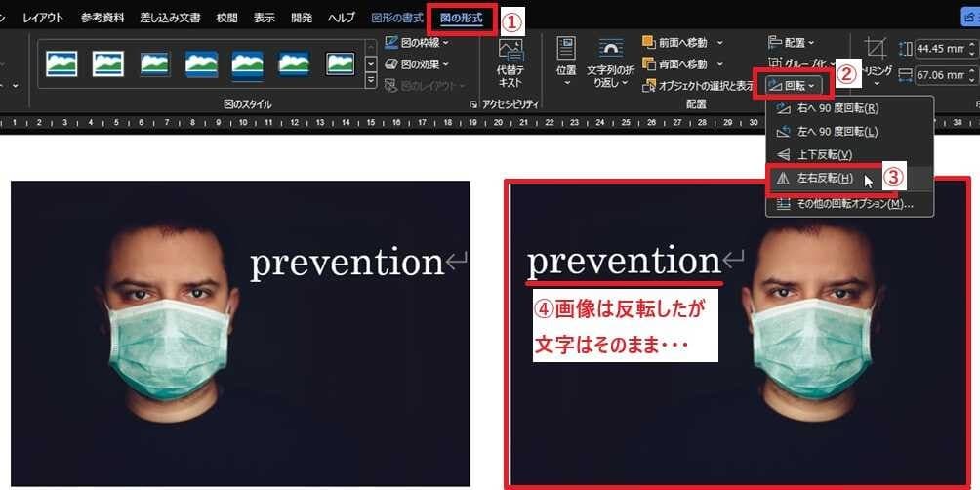Click 上下反転(V) flip vertical option
Image resolution: width=980 pixels, height=490 pixels.
(x=824, y=155)
